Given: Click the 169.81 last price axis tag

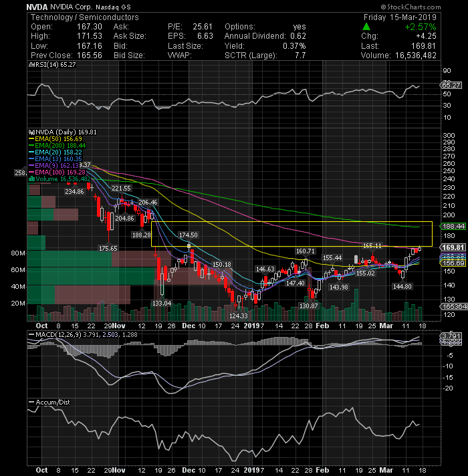Looking at the screenshot, I should (x=453, y=247).
